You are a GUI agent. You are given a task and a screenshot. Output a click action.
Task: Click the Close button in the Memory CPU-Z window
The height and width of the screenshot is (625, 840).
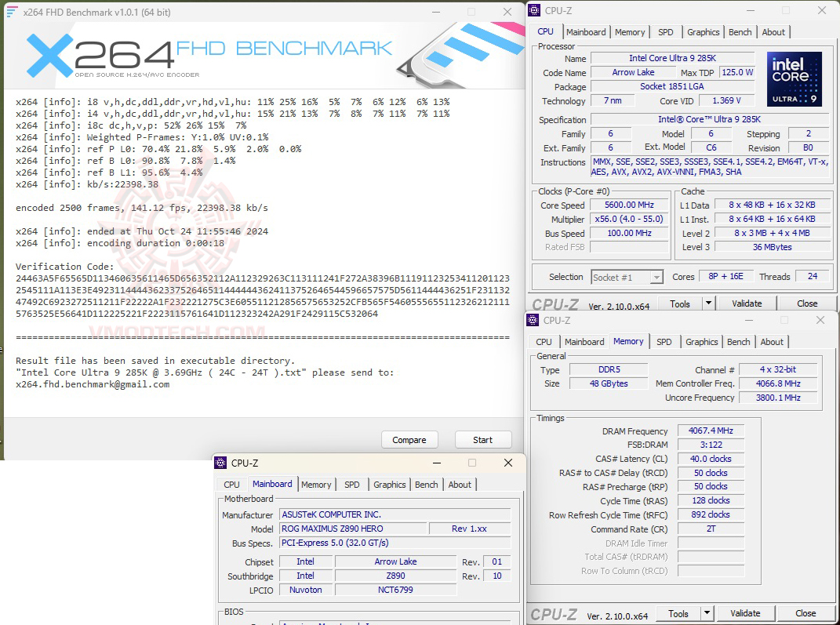(805, 614)
